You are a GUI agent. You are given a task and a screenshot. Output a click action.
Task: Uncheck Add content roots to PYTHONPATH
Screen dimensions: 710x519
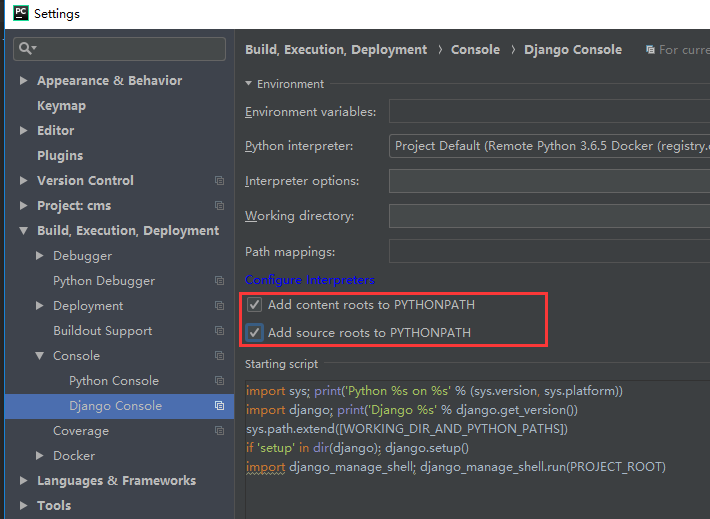[x=254, y=305]
